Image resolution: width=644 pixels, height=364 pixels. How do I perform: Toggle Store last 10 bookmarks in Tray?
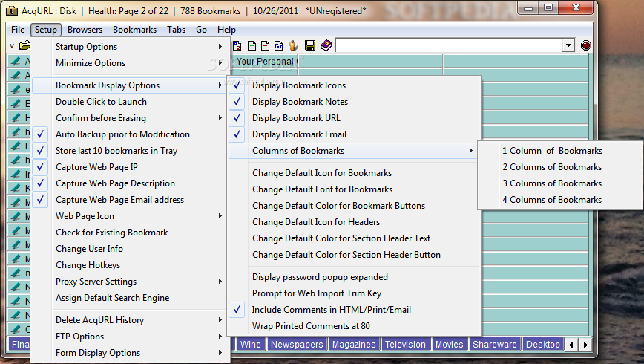coord(129,151)
